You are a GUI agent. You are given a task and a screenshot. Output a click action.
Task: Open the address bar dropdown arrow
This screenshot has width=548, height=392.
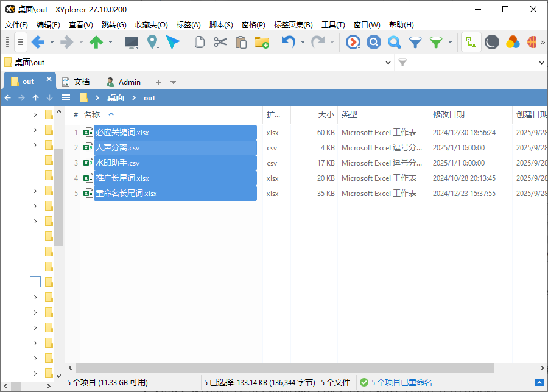pos(389,63)
